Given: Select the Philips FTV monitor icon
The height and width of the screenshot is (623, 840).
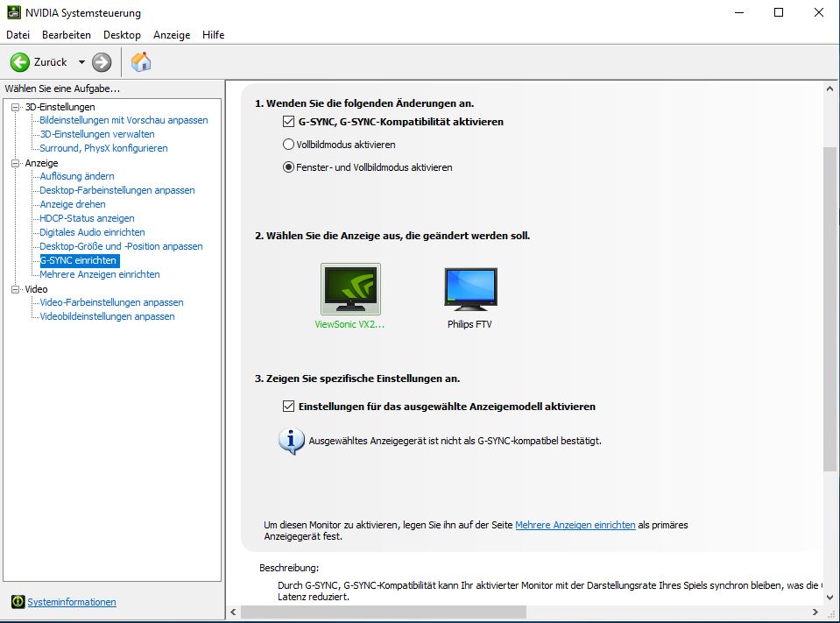Looking at the screenshot, I should 470,289.
